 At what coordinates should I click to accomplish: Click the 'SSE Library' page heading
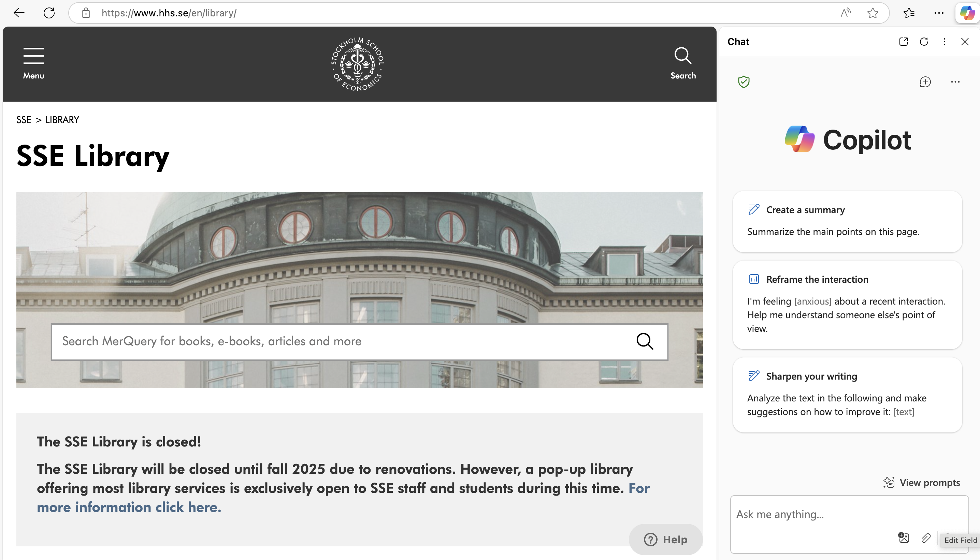click(x=93, y=156)
